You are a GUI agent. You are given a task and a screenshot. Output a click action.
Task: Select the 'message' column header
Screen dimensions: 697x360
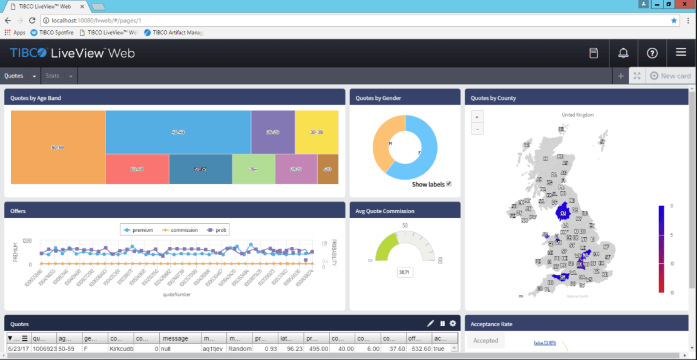pyautogui.click(x=180, y=338)
